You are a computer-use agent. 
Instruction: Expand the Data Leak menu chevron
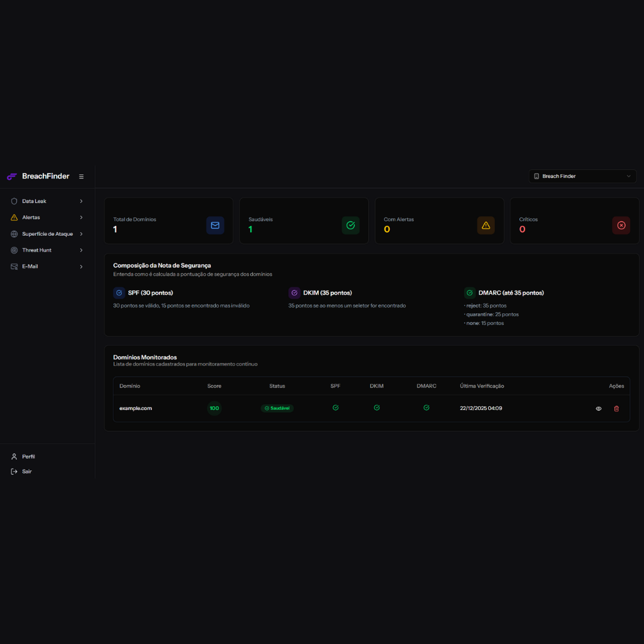81,201
